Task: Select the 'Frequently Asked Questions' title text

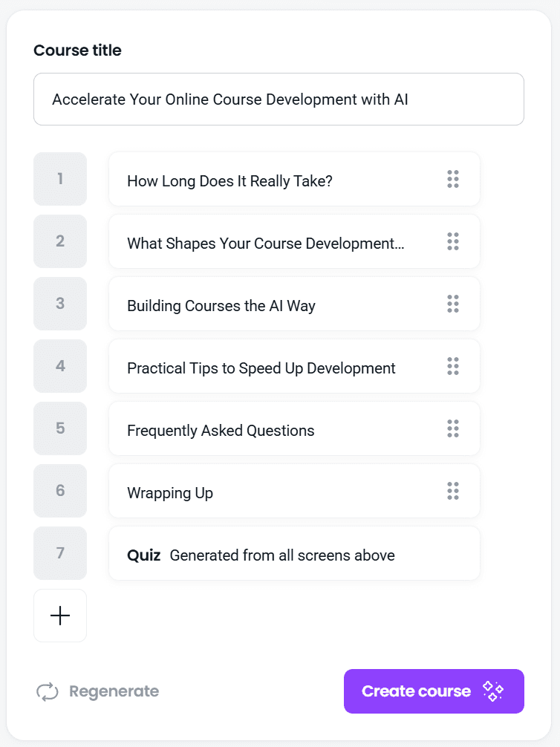Action: tap(221, 431)
